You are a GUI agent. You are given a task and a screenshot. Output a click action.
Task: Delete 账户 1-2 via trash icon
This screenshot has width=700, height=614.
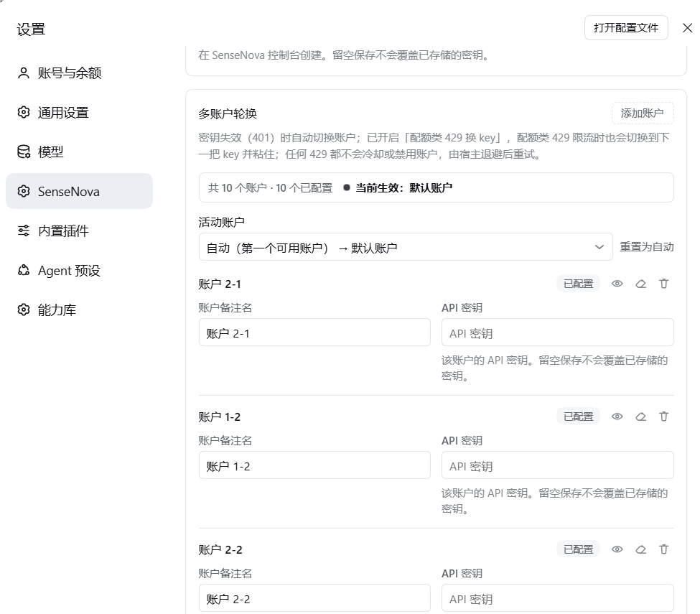click(664, 417)
